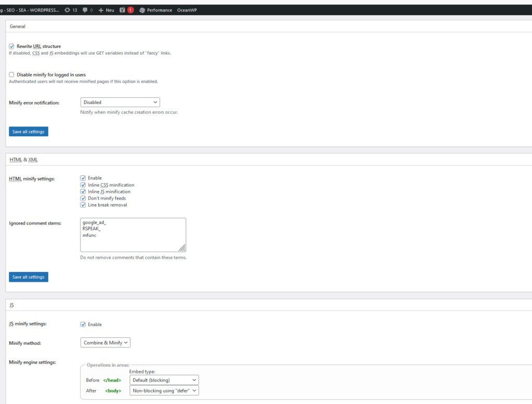Click the JS section heading
The height and width of the screenshot is (404, 532).
click(11, 305)
